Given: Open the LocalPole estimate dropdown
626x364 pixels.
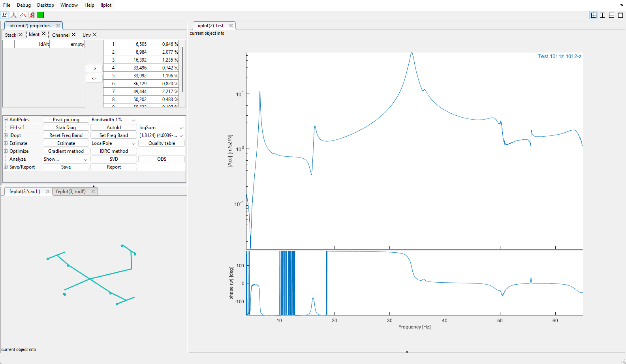Looking at the screenshot, I should [133, 144].
